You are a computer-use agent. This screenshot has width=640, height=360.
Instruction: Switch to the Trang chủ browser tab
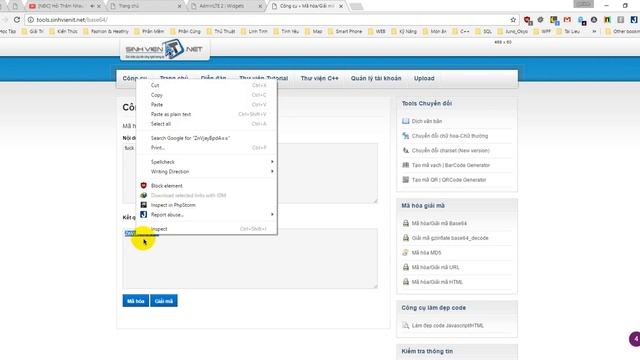[x=145, y=6]
